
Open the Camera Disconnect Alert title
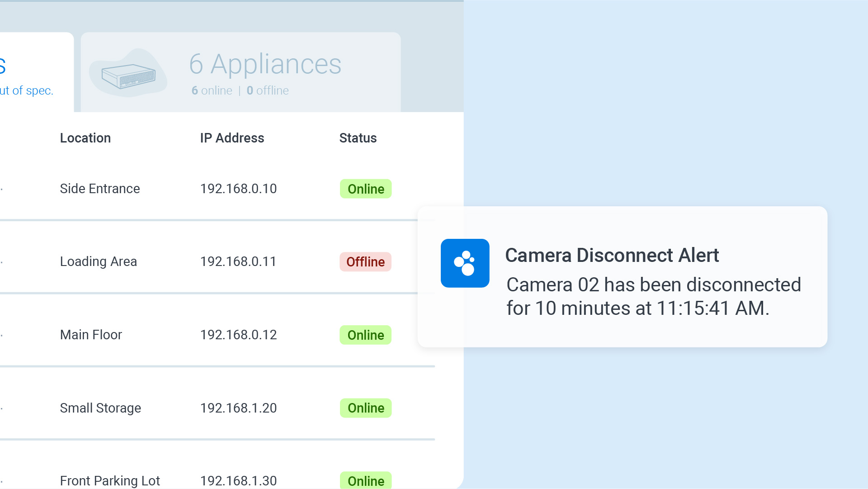(612, 256)
